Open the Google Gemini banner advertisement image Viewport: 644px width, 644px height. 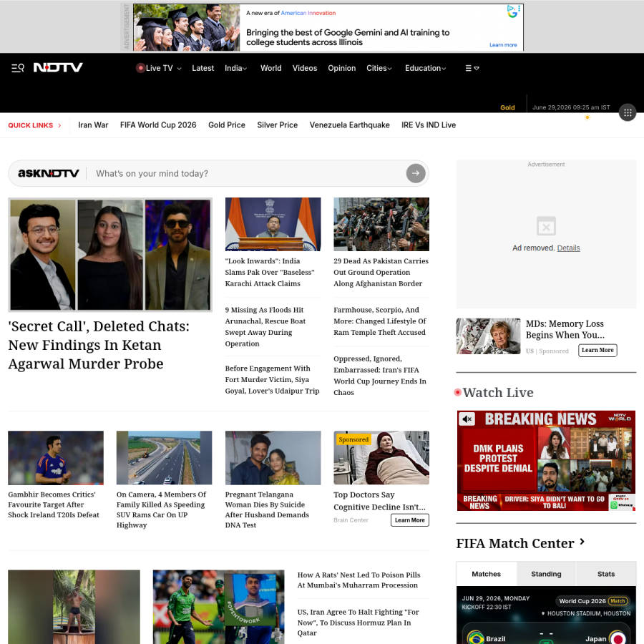pos(187,27)
